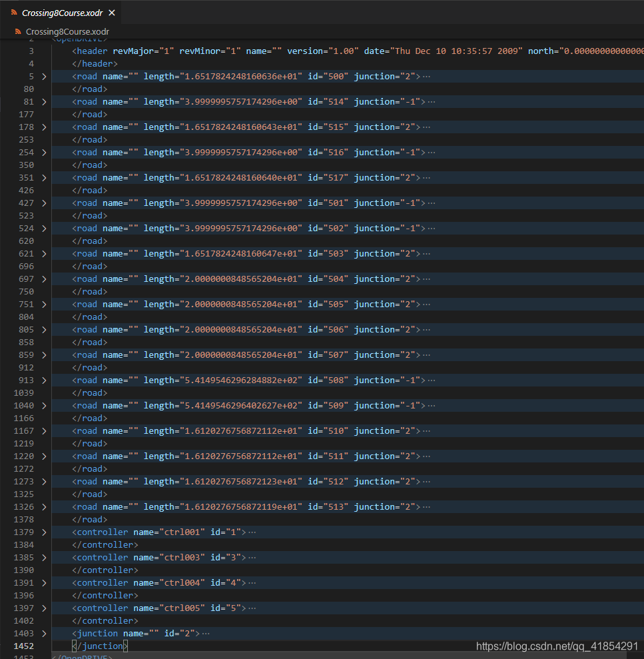The height and width of the screenshot is (659, 644).
Task: Click the id value 514
Action: tap(336, 102)
